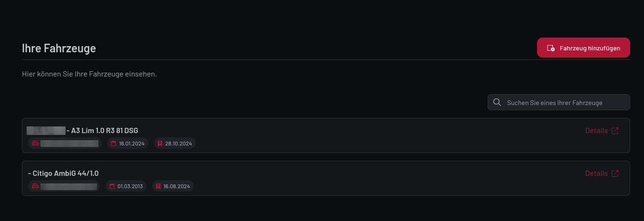Click the Ihre Fahrzeuge heading
The image size is (644, 221).
click(59, 48)
